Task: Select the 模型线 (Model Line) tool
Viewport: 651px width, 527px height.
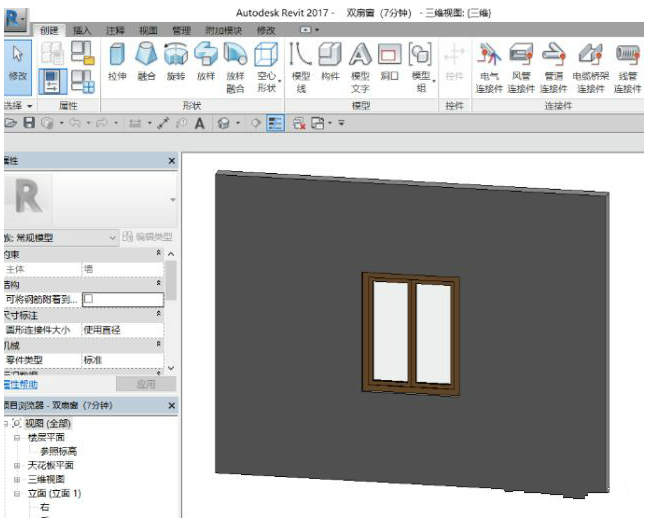Action: point(301,68)
